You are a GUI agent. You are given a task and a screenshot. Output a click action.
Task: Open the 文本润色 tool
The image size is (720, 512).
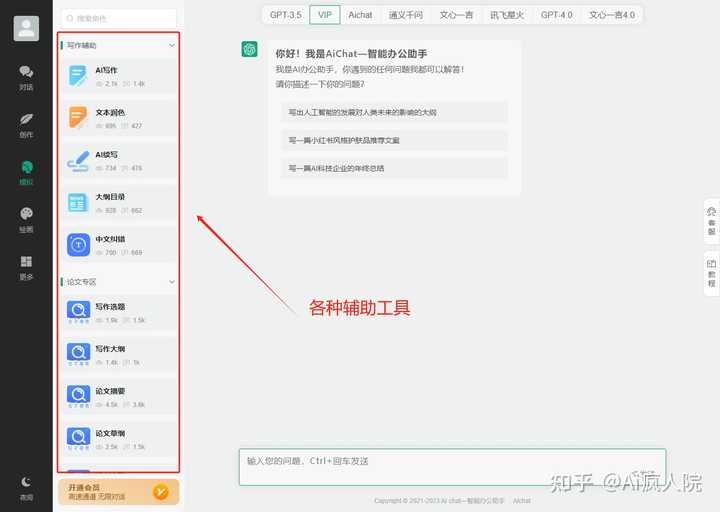tap(119, 118)
